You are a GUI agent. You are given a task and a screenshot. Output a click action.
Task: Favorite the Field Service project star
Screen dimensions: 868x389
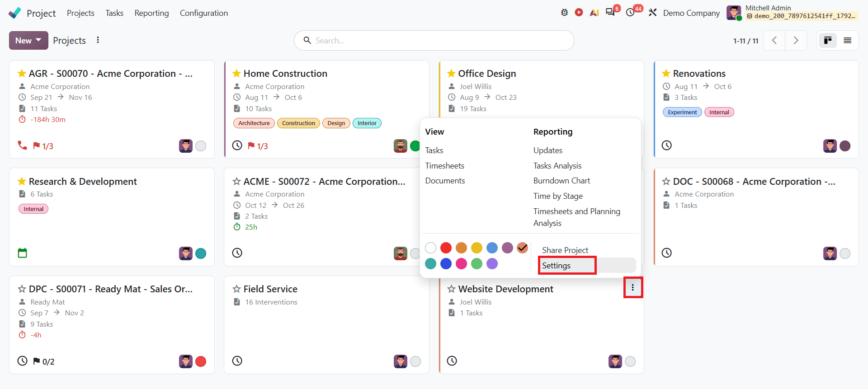pos(236,289)
